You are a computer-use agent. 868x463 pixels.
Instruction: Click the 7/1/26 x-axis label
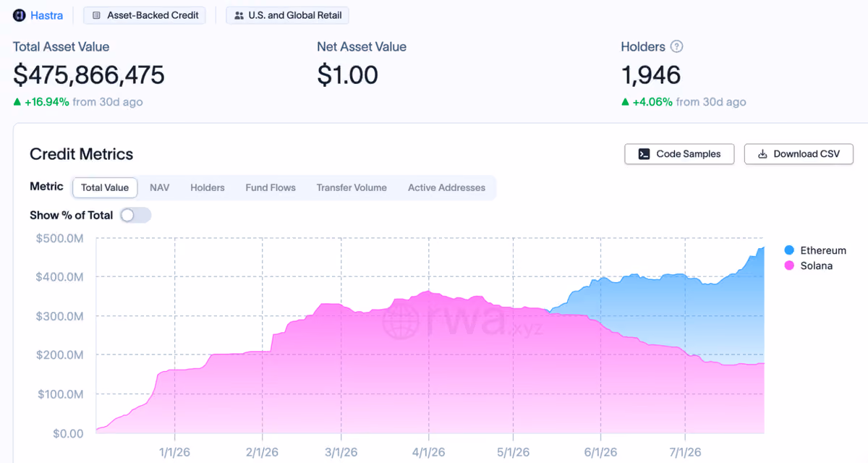[x=684, y=452]
